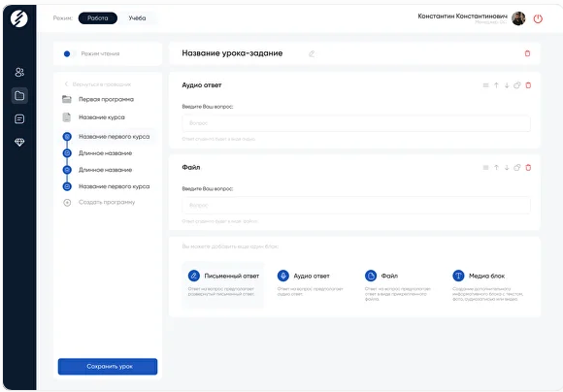Open the folder icon in sidebar

pyautogui.click(x=19, y=96)
